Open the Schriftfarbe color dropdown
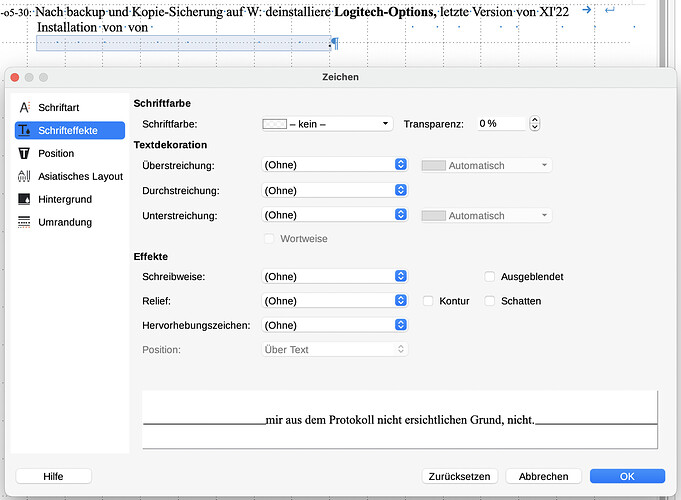Screen dimensions: 681x500 (x=327, y=124)
